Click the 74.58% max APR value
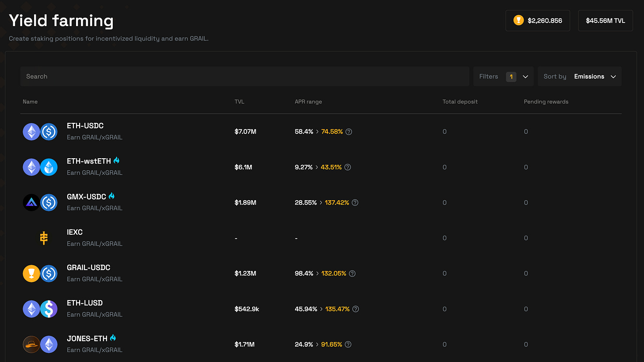The height and width of the screenshot is (362, 644). tap(332, 132)
